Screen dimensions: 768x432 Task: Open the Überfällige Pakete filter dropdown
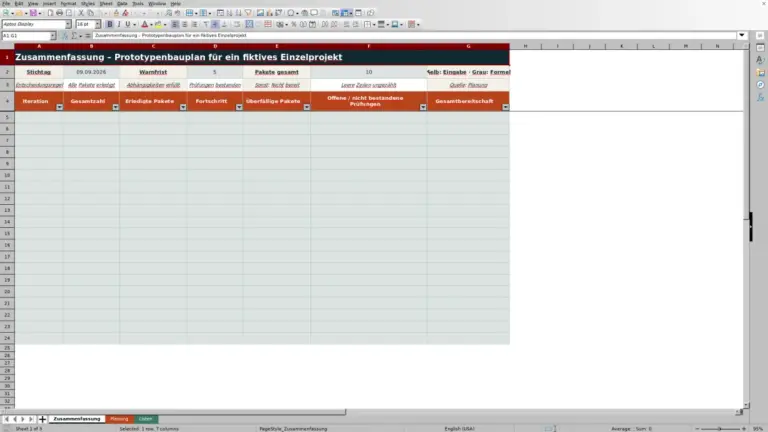pos(307,107)
